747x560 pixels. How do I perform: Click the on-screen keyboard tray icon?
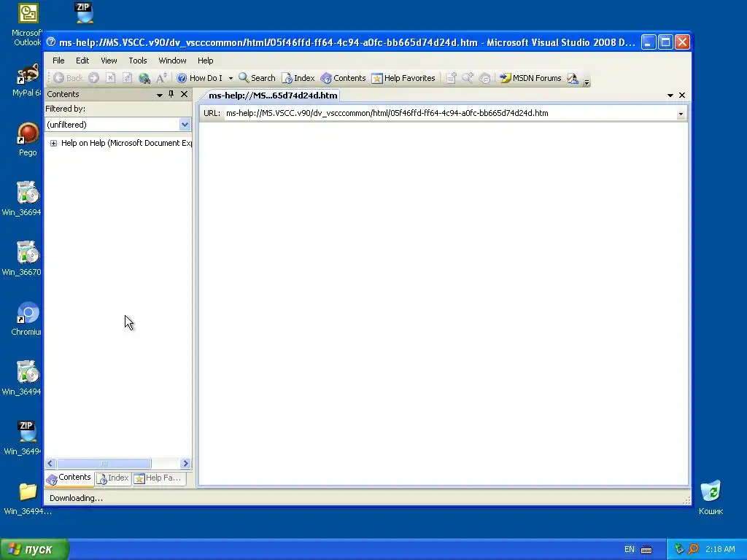pyautogui.click(x=646, y=550)
